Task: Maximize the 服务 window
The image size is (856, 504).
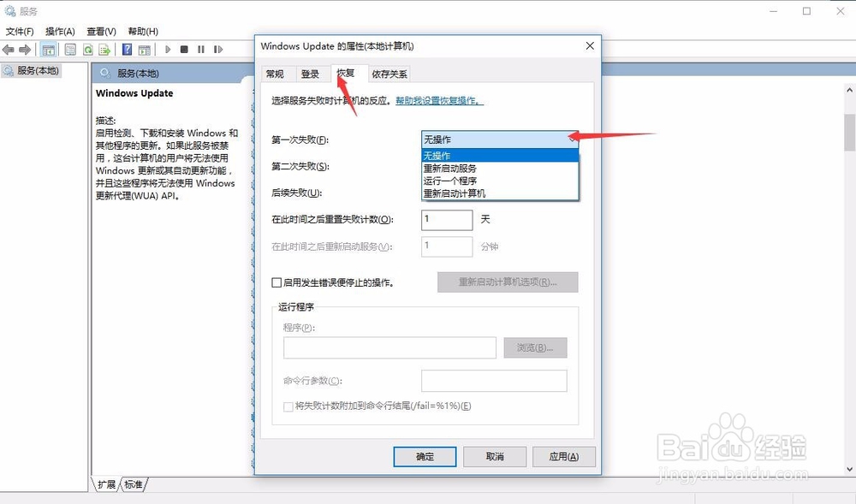Action: (x=806, y=11)
